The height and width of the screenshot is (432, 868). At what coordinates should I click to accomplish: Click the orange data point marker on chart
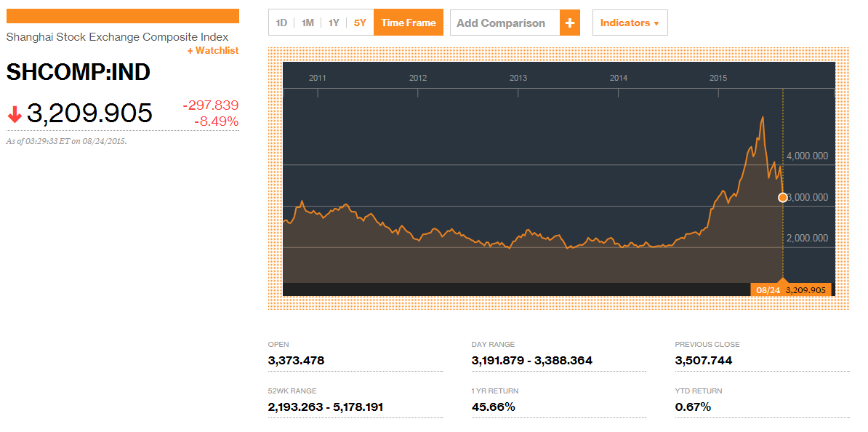pyautogui.click(x=783, y=197)
